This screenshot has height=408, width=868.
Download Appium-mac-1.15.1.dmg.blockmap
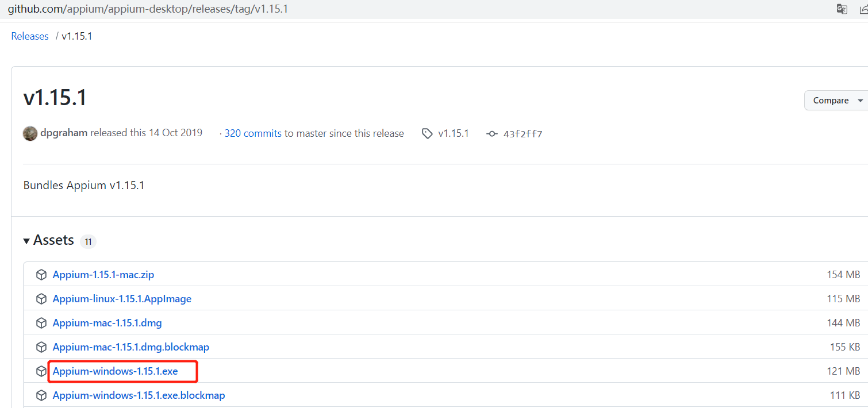(x=131, y=347)
